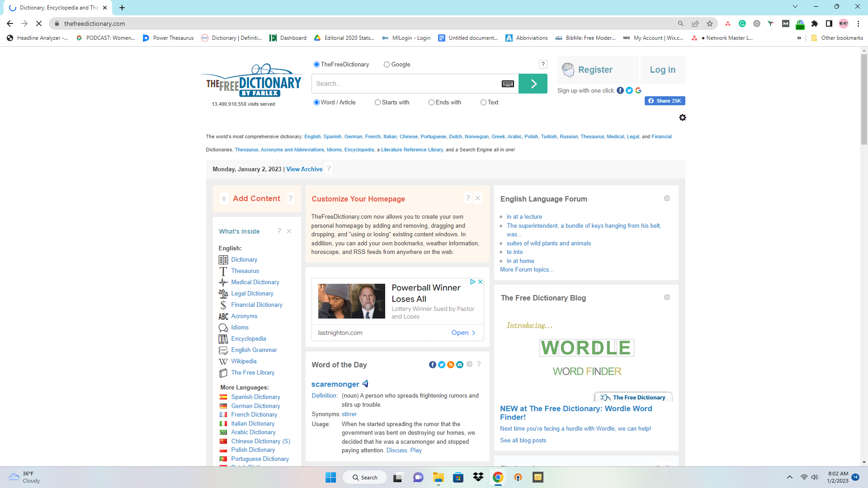This screenshot has height=488, width=868.
Task: Open the virtual keyboard icon in search box
Action: [508, 84]
